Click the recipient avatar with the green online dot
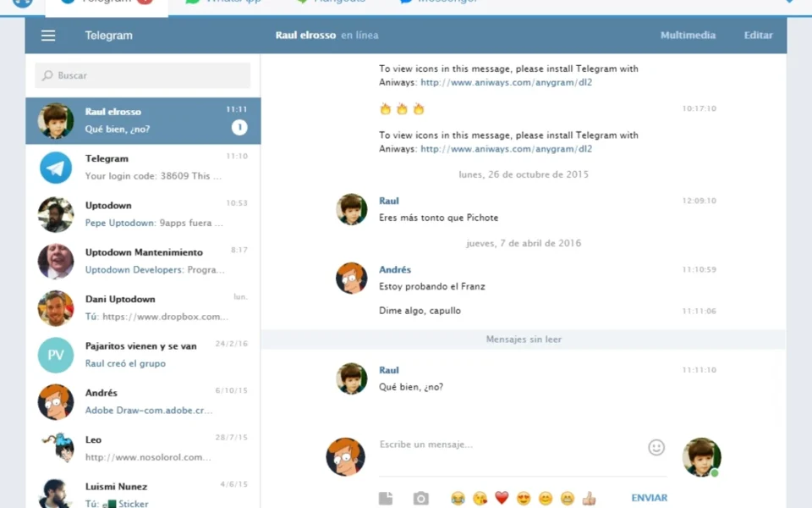Viewport: 812px width, 508px height. [x=702, y=456]
